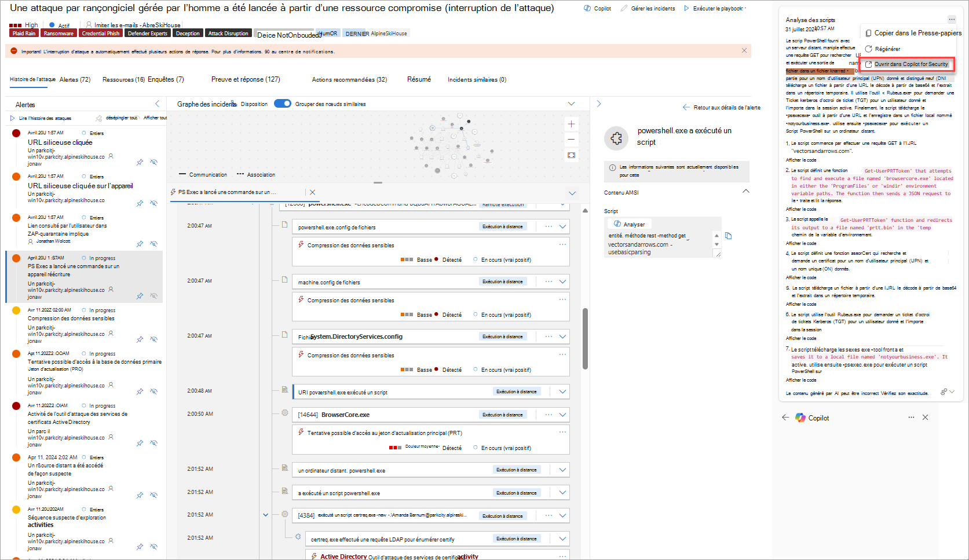Hide the 'Tentative possible d'accès' alert

154,391
